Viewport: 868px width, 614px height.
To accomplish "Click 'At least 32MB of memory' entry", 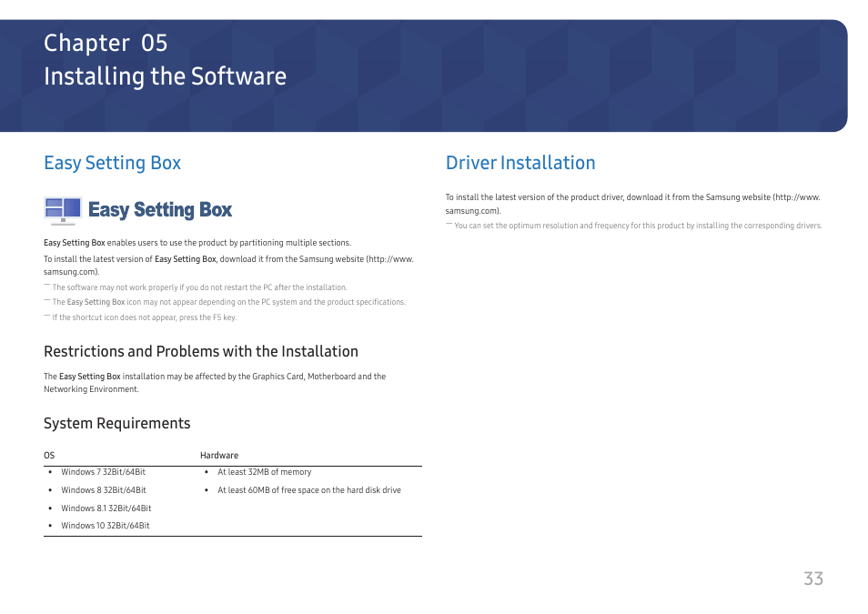I will coord(264,472).
